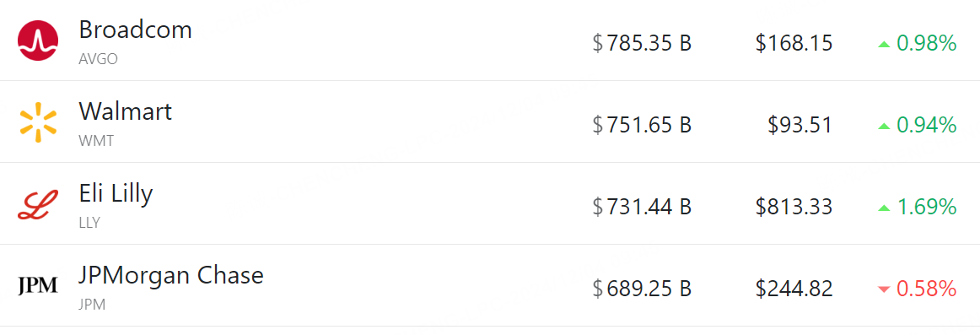Click red down arrow next to 0.58%
980x335 pixels.
coord(883,289)
